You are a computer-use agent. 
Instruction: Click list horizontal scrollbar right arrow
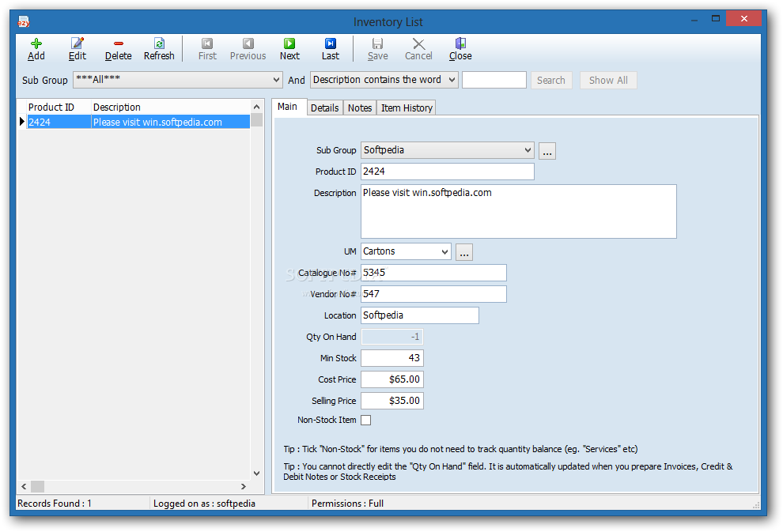244,486
